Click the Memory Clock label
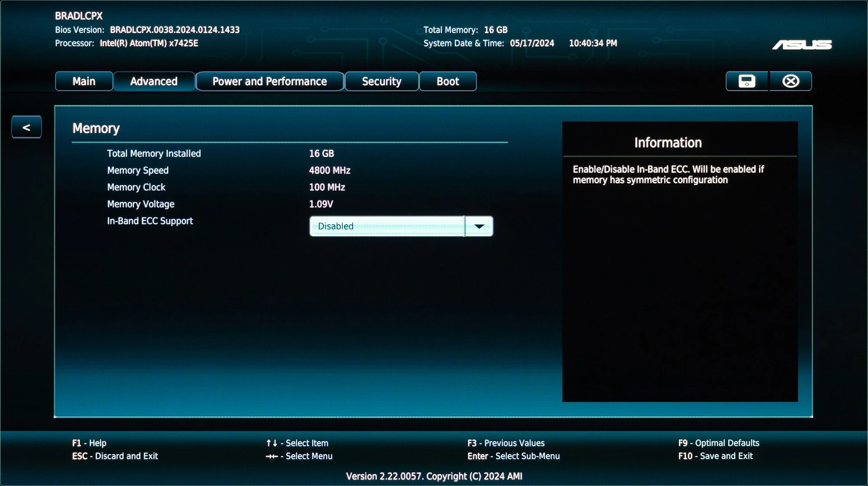This screenshot has width=868, height=486. (137, 187)
